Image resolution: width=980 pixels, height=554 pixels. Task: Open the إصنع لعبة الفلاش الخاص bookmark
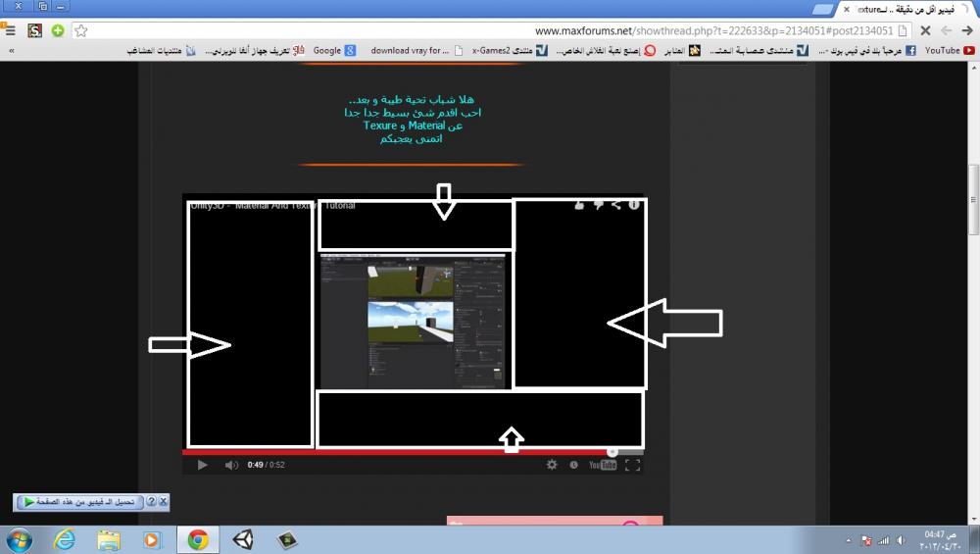click(x=606, y=51)
